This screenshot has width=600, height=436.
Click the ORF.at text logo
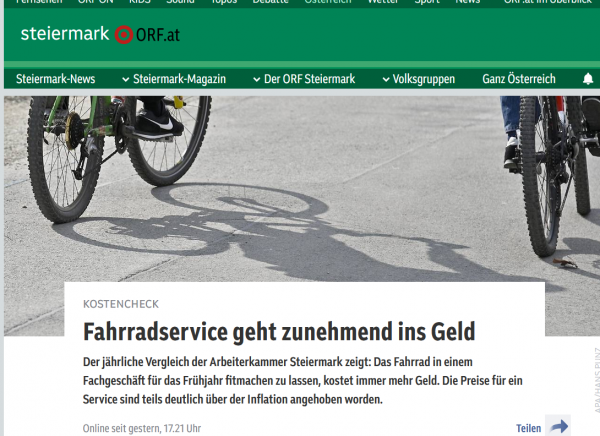pyautogui.click(x=158, y=35)
